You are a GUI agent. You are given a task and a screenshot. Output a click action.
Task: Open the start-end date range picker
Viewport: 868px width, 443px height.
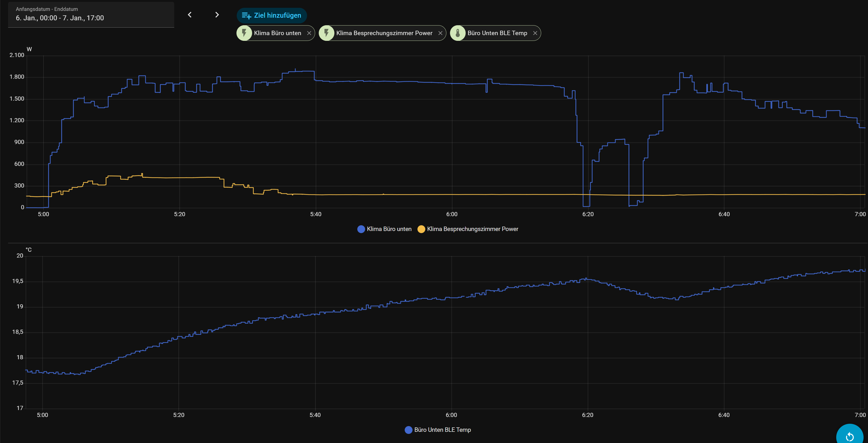91,15
